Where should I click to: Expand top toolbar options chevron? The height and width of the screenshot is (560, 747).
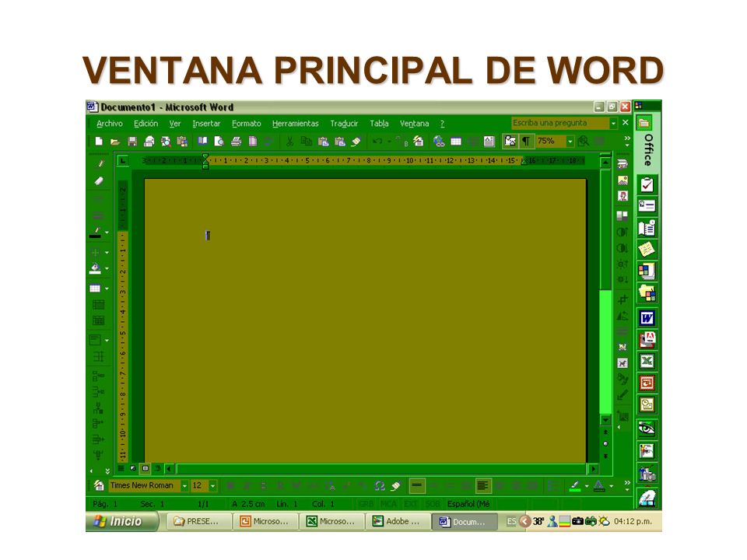[627, 141]
